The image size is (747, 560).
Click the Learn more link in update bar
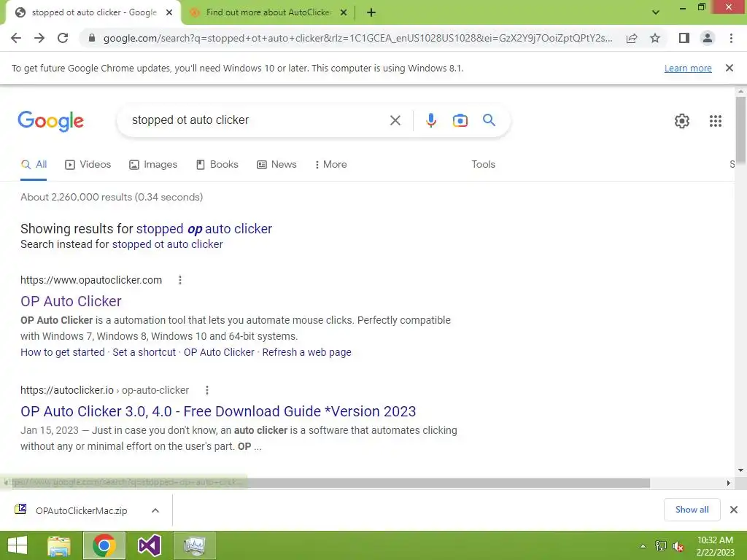click(x=688, y=68)
